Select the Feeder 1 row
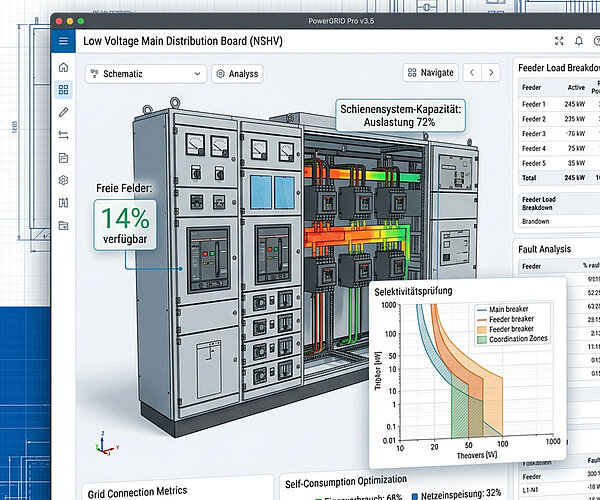The height and width of the screenshot is (500, 600). click(559, 104)
